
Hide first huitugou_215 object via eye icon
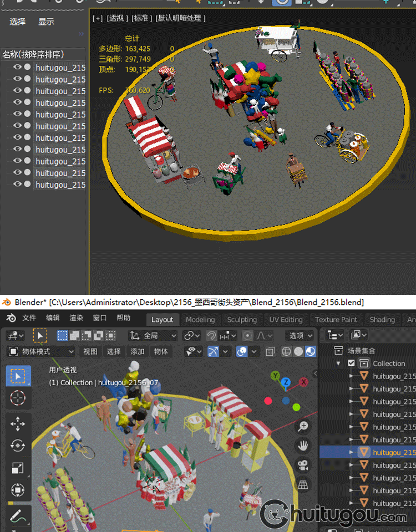tap(17, 67)
